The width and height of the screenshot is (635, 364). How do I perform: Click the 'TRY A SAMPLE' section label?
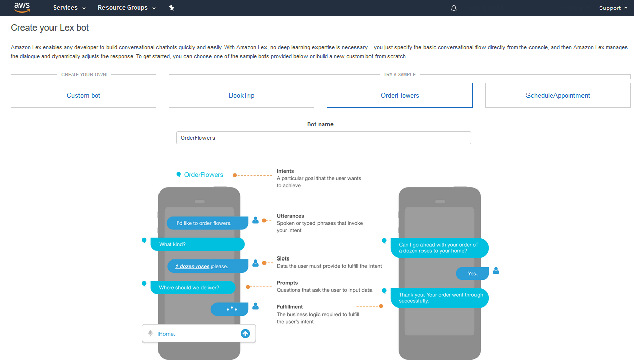[x=400, y=75]
